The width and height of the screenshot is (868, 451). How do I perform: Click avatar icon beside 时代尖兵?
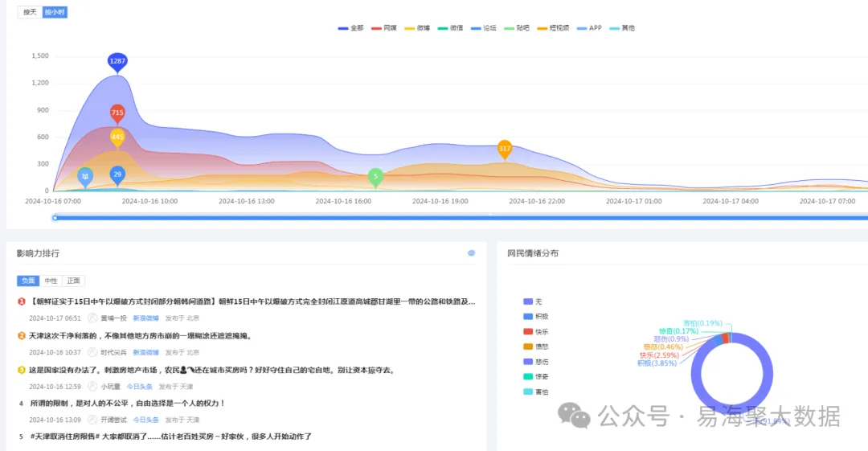(x=92, y=352)
